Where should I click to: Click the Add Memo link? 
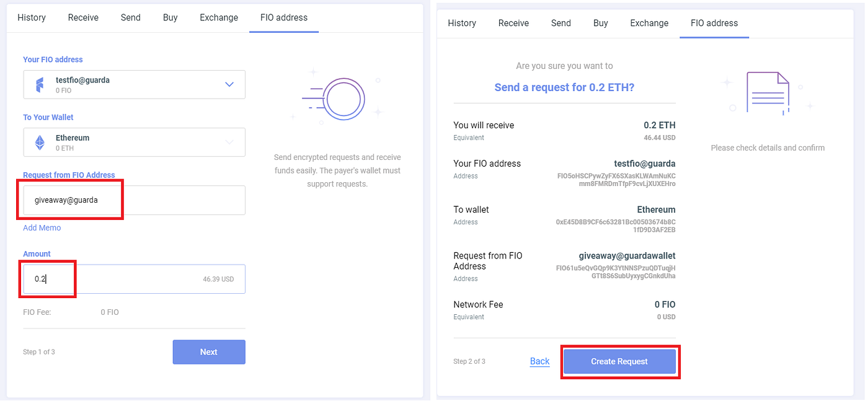pos(42,227)
